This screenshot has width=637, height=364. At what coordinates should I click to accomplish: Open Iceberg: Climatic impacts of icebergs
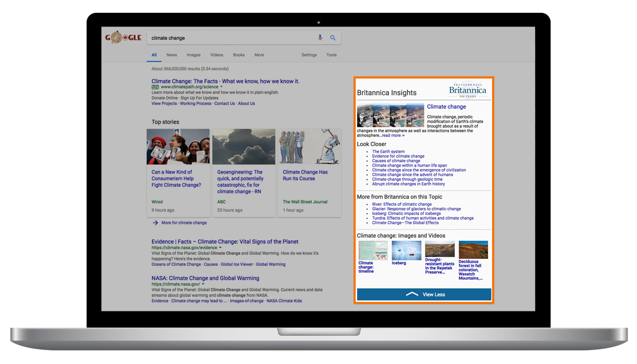[407, 213]
